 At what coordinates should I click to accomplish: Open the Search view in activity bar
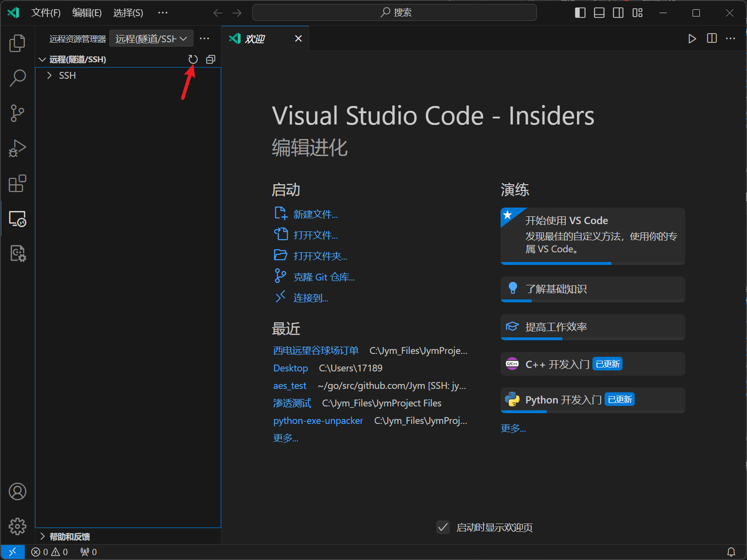[17, 78]
